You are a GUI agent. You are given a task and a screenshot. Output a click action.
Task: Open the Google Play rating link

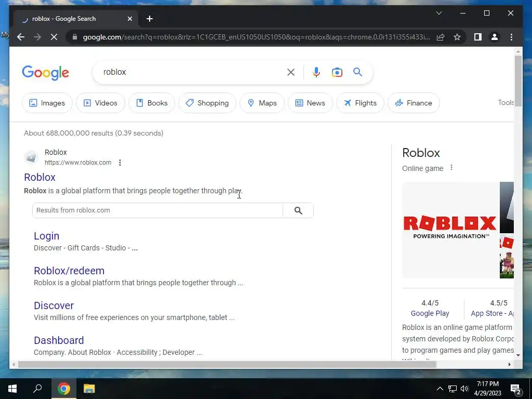point(430,313)
